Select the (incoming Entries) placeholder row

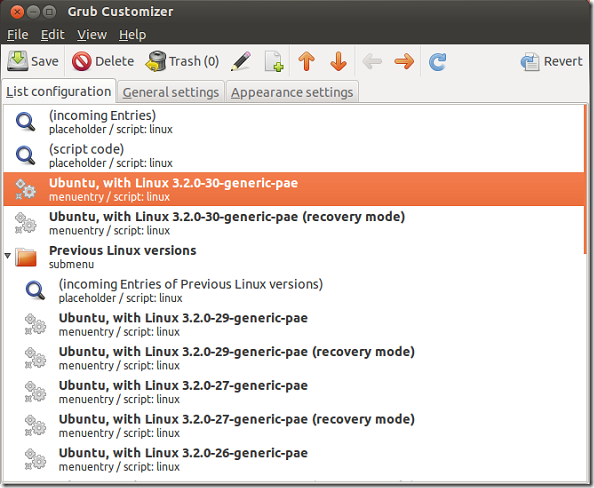click(294, 122)
